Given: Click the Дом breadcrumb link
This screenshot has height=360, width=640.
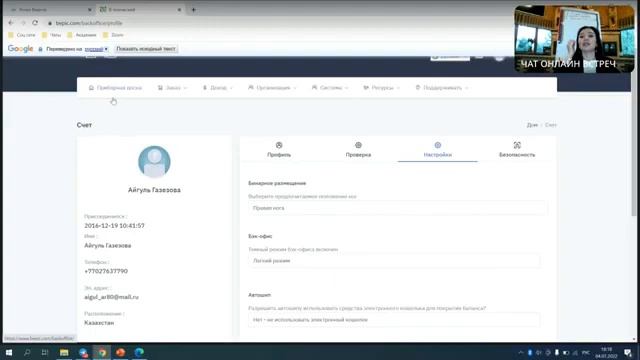Looking at the screenshot, I should (532, 125).
